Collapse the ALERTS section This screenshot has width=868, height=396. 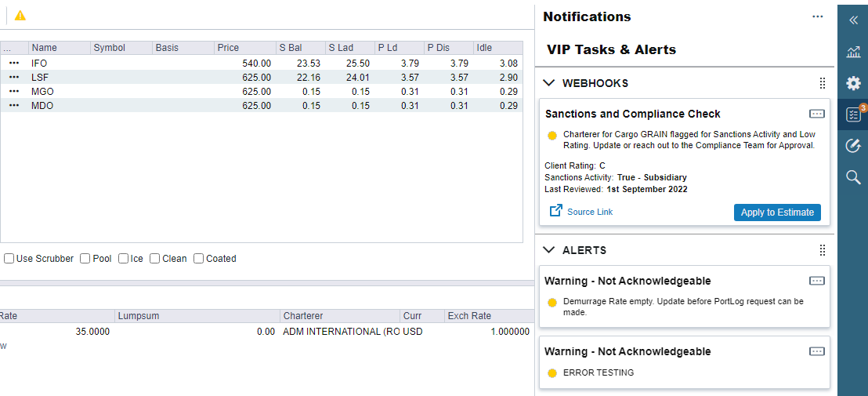[549, 250]
